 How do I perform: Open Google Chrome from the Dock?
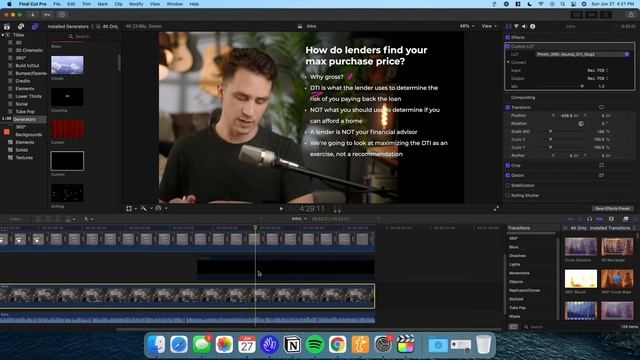(338, 344)
